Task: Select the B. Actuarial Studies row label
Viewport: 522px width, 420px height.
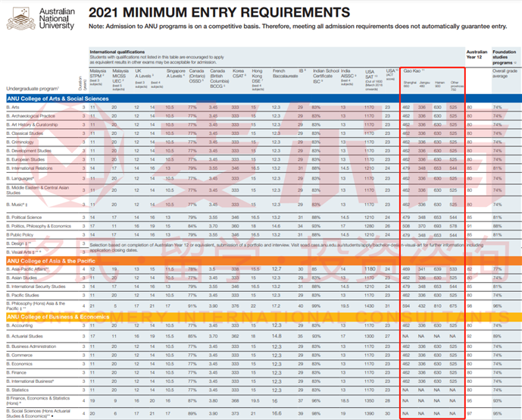Action: (x=25, y=336)
